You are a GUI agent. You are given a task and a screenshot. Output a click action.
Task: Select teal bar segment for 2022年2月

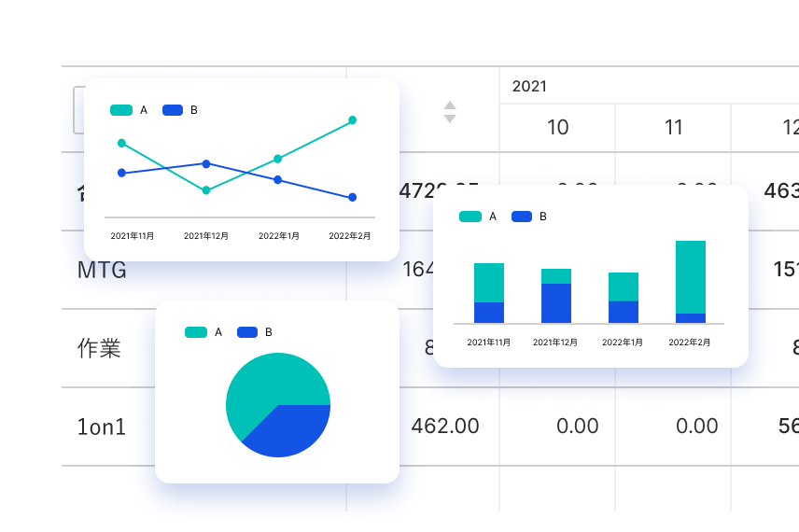point(691,276)
